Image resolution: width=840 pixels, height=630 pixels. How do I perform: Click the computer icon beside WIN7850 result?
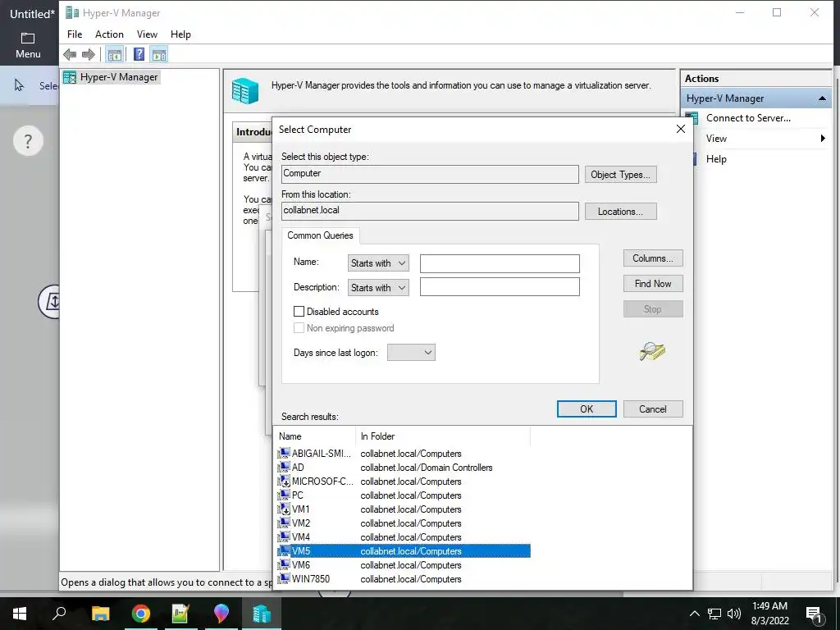(284, 578)
